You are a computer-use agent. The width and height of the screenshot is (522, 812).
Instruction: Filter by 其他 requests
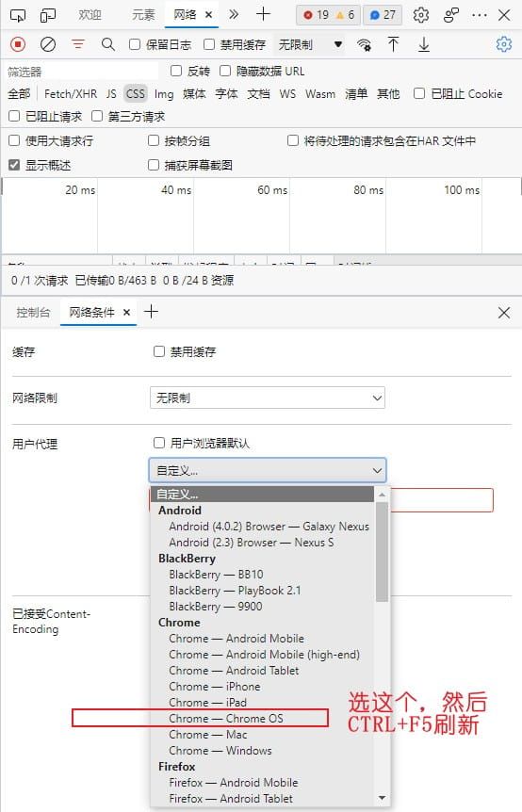click(x=388, y=94)
